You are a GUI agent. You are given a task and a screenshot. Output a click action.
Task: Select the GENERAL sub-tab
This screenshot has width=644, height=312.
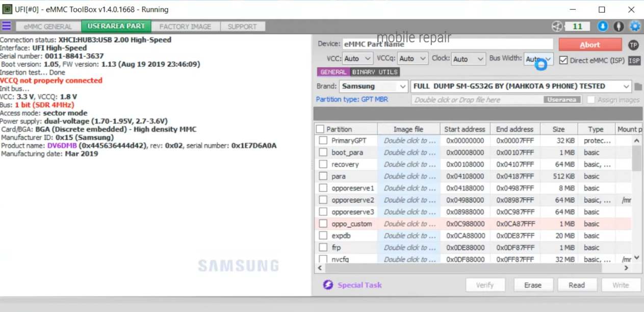(333, 72)
